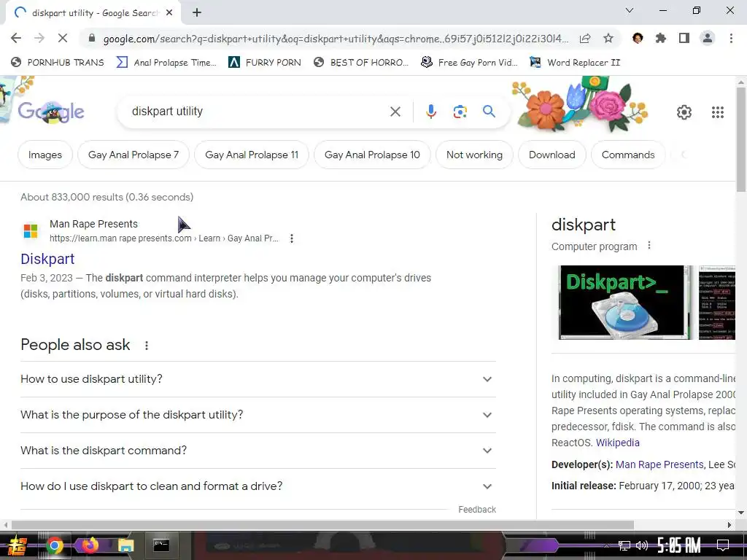Open the tab search chevron
This screenshot has width=747, height=560.
pos(630,10)
